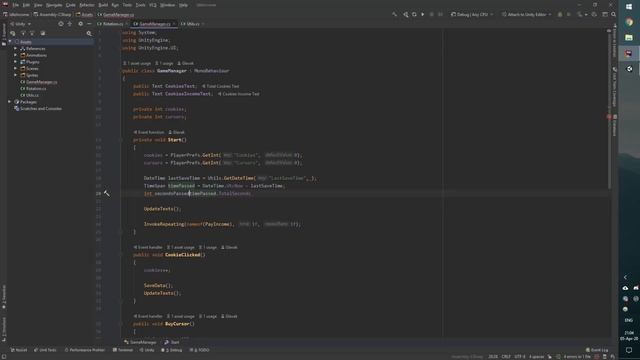This screenshot has height=360, width=640.
Task: Close the GameManager.cs editor tab
Action: click(174, 24)
